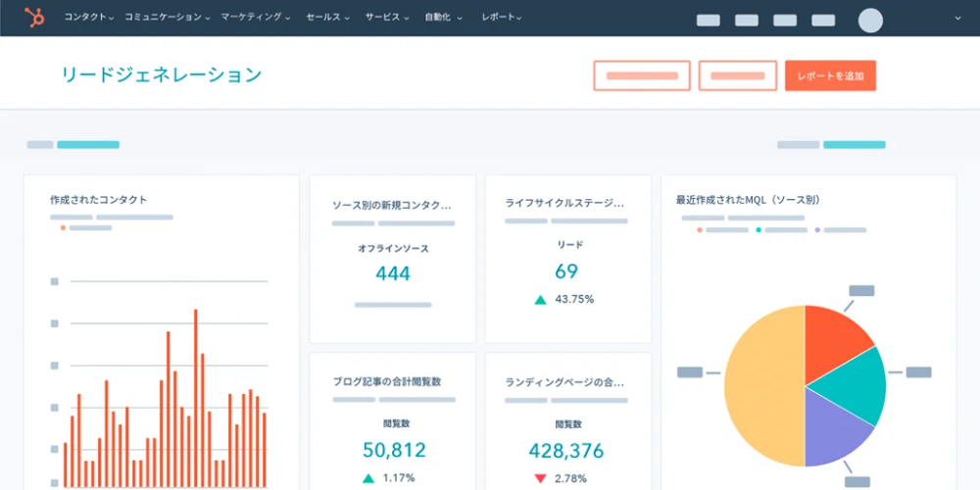Expand the マーケティング dropdown menu

tap(255, 18)
